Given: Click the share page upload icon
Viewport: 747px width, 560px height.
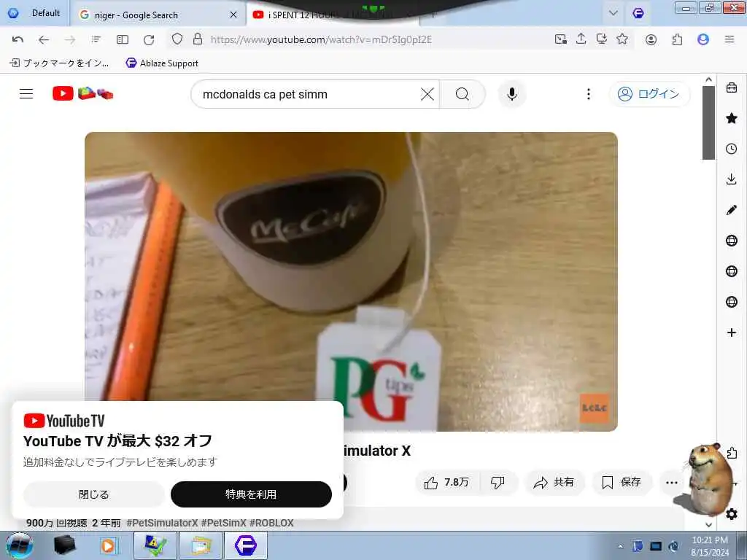Looking at the screenshot, I should [x=581, y=39].
